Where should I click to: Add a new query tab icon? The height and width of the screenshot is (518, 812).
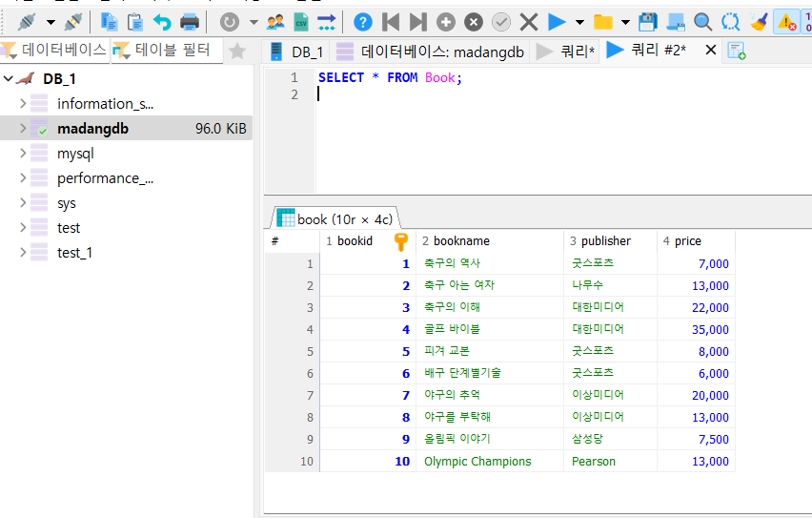click(737, 51)
